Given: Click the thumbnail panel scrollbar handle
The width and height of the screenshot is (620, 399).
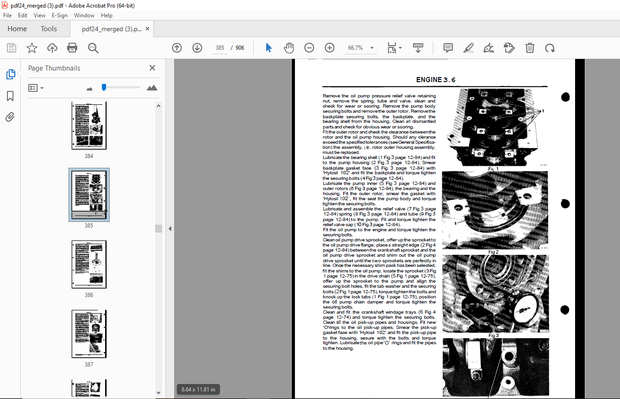Looking at the screenshot, I should (159, 229).
